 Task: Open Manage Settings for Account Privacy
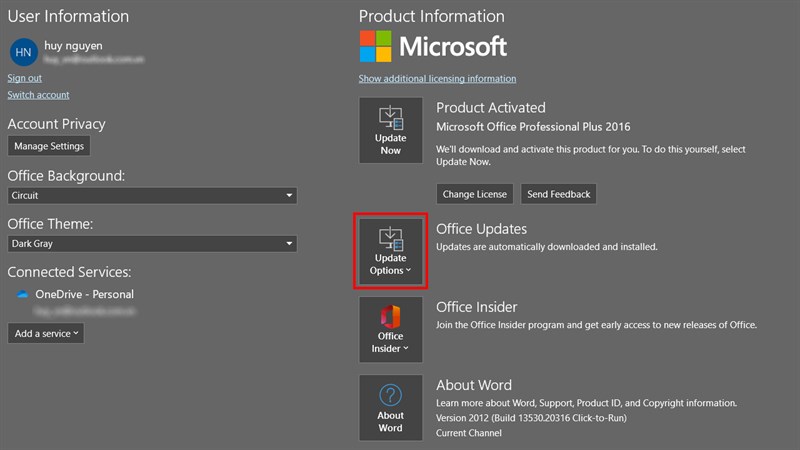pyautogui.click(x=49, y=146)
